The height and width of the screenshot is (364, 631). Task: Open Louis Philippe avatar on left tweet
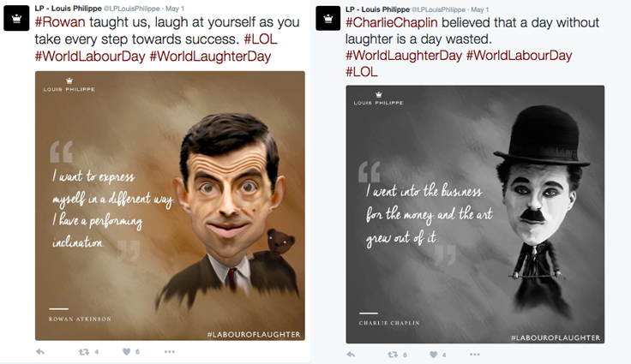[16, 18]
